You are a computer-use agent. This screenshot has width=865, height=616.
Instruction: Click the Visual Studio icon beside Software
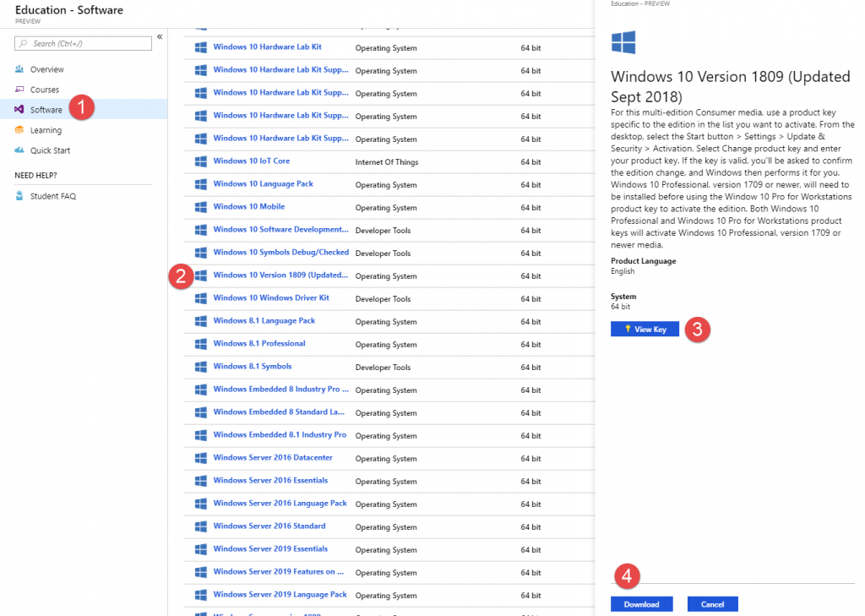coord(19,109)
